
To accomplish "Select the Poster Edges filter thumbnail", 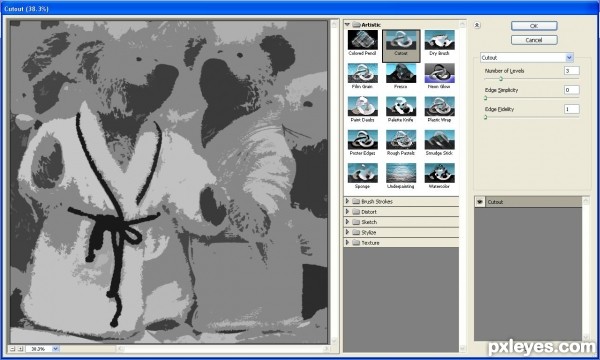I will pos(362,140).
